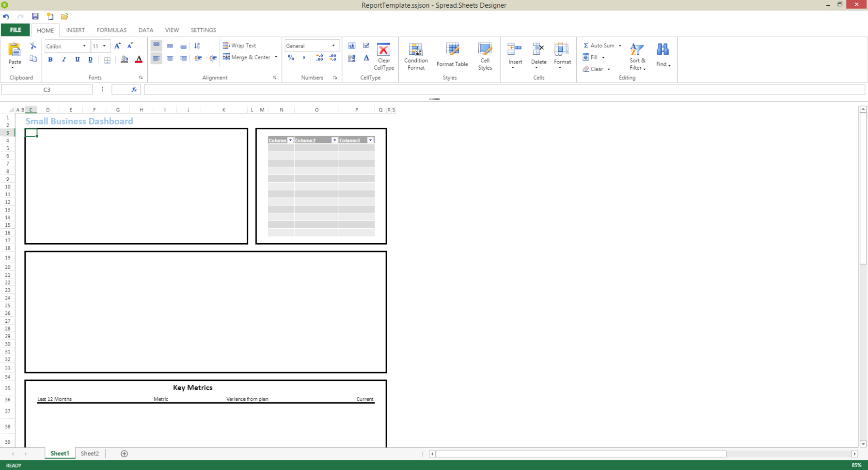Switch to the FORMULAS ribbon tab
This screenshot has height=470, width=868.
[x=111, y=30]
